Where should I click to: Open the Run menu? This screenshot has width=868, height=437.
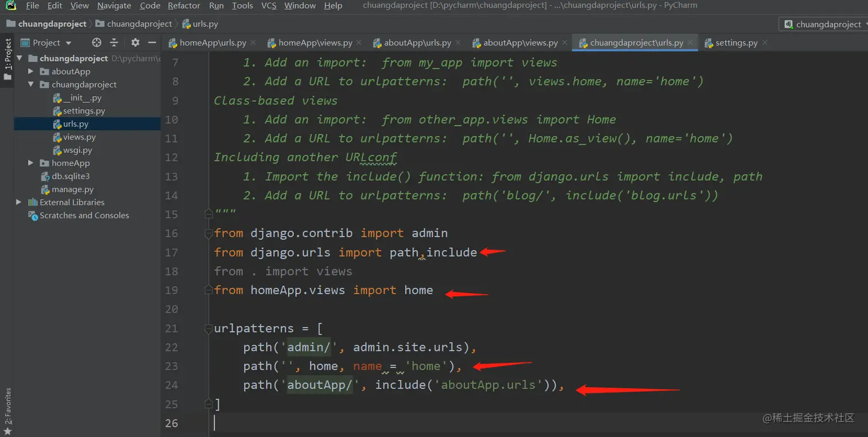(x=216, y=6)
